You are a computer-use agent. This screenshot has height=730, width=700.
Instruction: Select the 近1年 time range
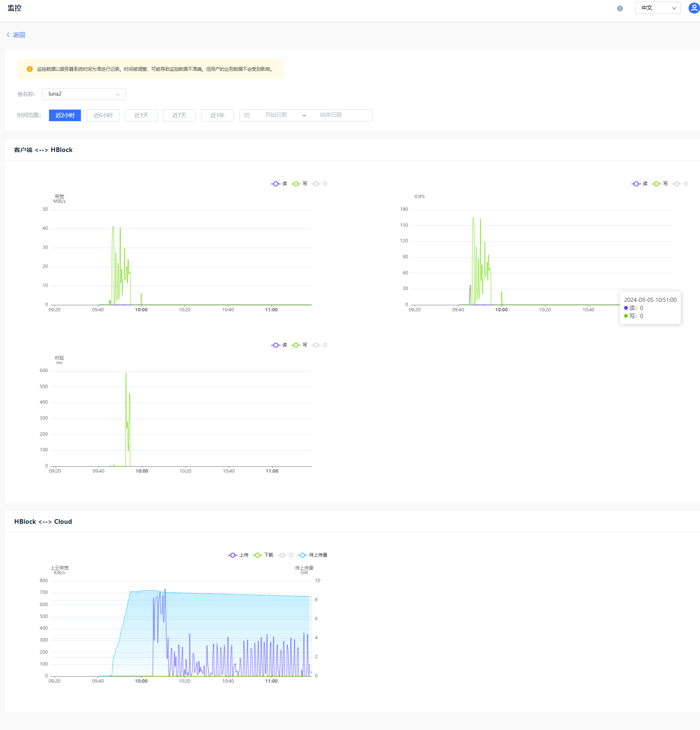coord(217,115)
